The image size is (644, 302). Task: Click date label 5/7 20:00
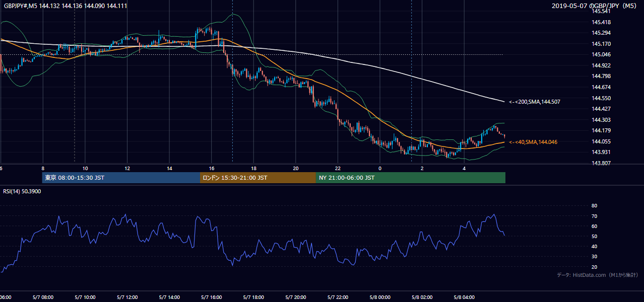(x=296, y=297)
